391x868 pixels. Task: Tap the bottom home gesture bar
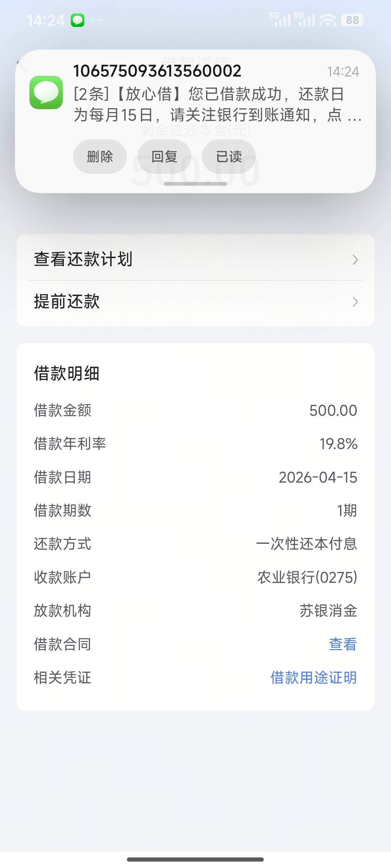click(x=195, y=859)
